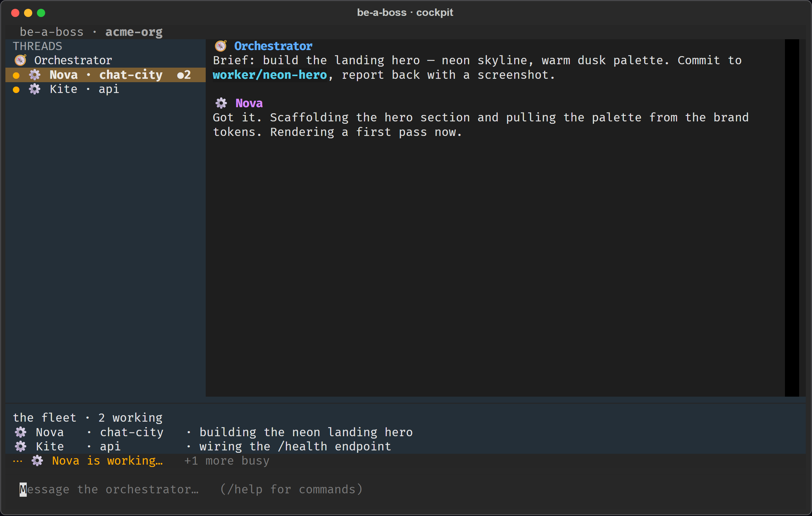Click the Orchestrator sender name in chat
The width and height of the screenshot is (812, 516).
[273, 46]
